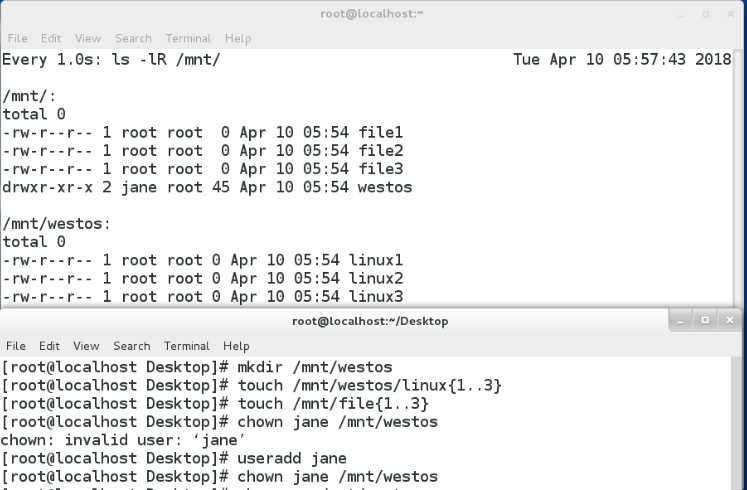Maximize the root@localhost:~ top window
The height and width of the screenshot is (490, 747).
[x=706, y=14]
